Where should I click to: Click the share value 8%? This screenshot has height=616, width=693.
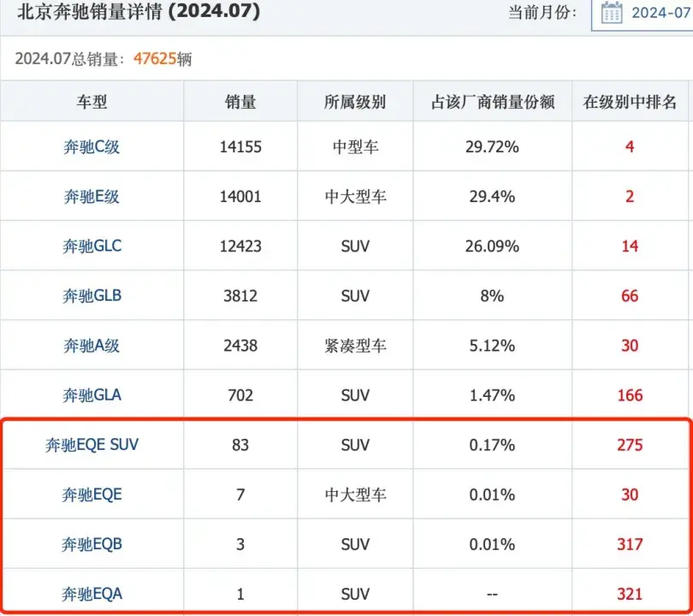(x=492, y=296)
